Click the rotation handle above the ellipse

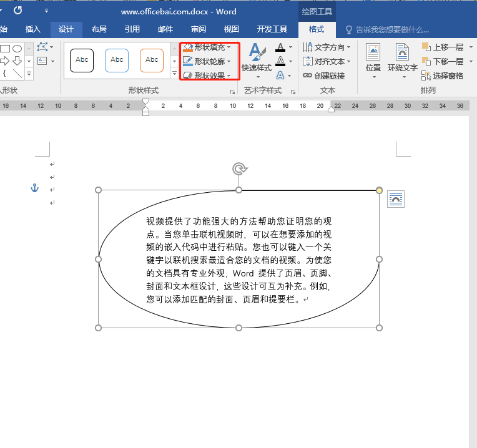coord(240,168)
